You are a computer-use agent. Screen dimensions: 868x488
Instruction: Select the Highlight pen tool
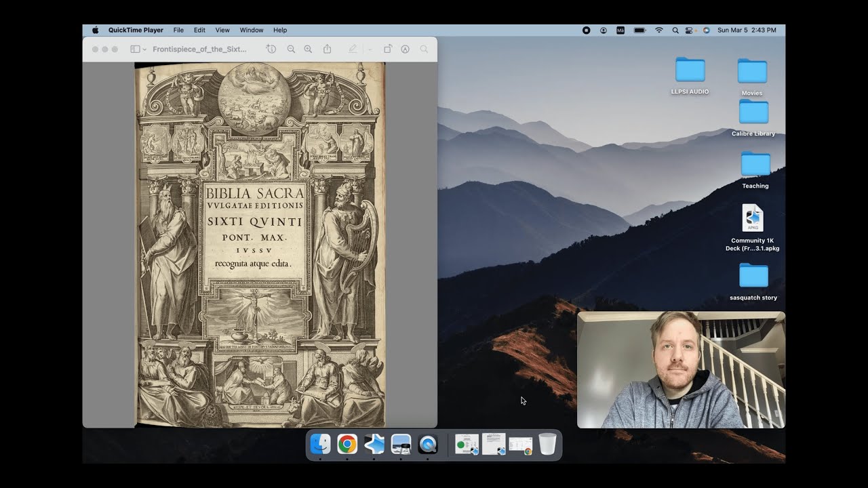tap(353, 49)
